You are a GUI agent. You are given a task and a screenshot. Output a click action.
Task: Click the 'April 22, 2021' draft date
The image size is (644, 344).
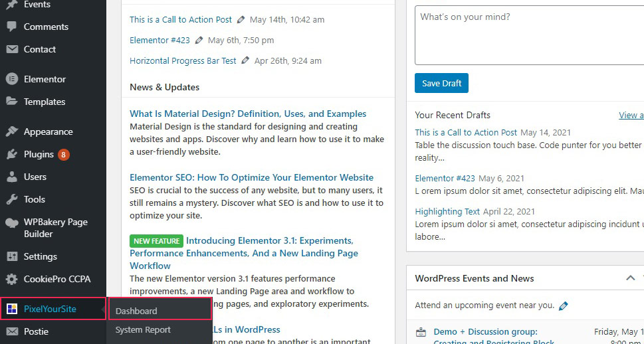(509, 212)
